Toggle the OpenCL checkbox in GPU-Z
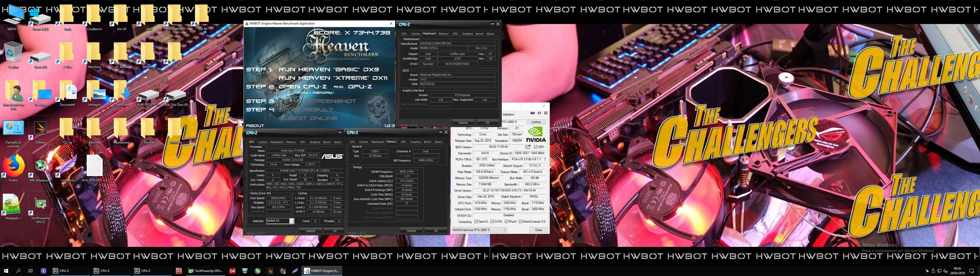980x276 pixels. (475, 222)
